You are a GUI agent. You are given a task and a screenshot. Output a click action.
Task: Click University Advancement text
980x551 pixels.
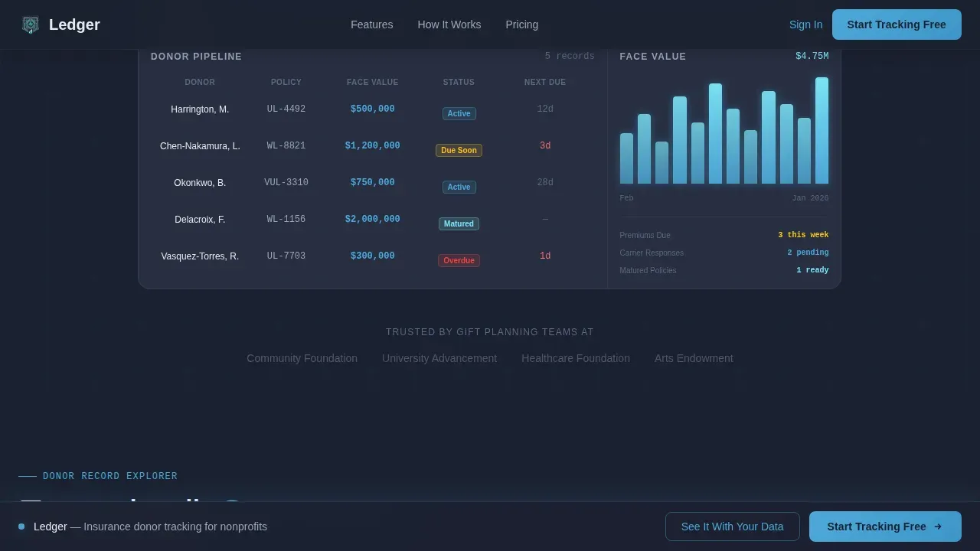coord(439,358)
